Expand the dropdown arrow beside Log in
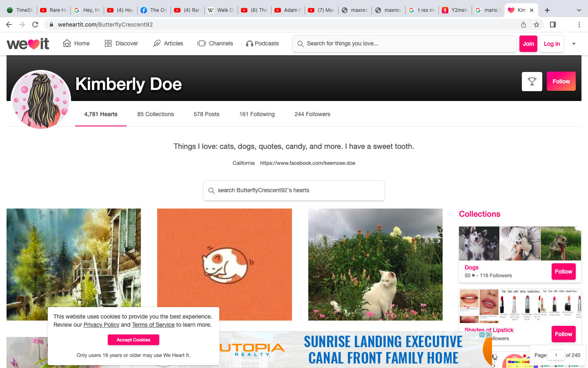The height and width of the screenshot is (368, 588). coord(574,44)
